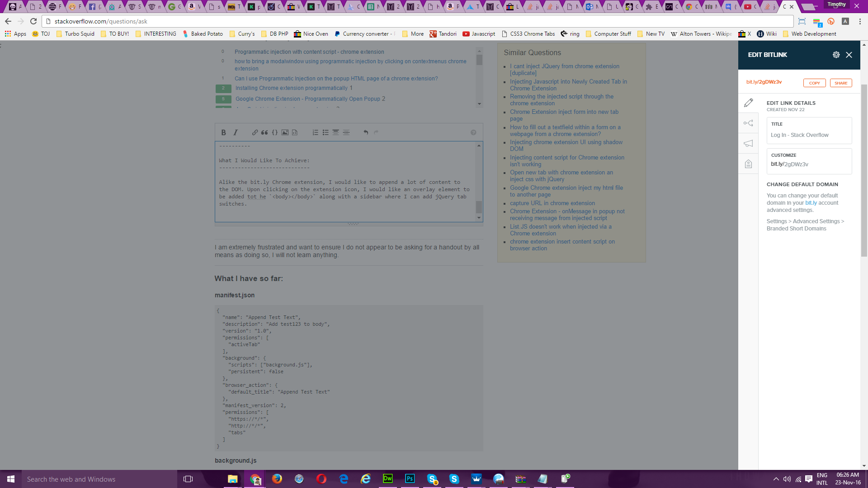
Task: Open the megaphone campaign tab in Bitlink sidebar
Action: [748, 144]
